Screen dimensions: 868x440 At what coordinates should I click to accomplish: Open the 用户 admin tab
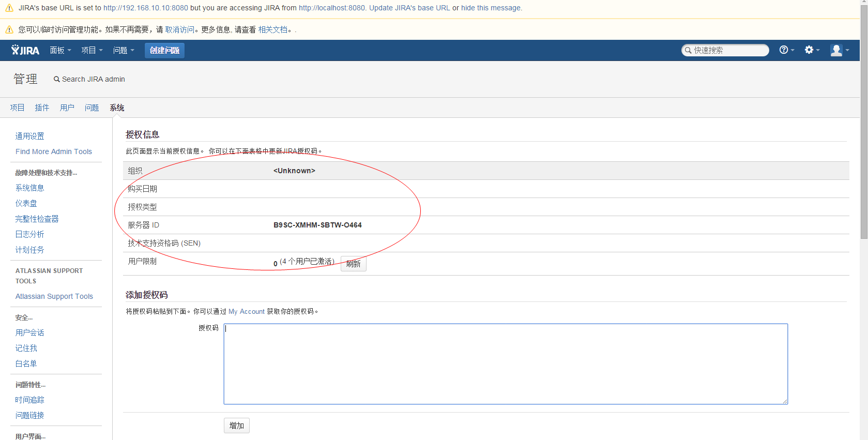tap(67, 108)
